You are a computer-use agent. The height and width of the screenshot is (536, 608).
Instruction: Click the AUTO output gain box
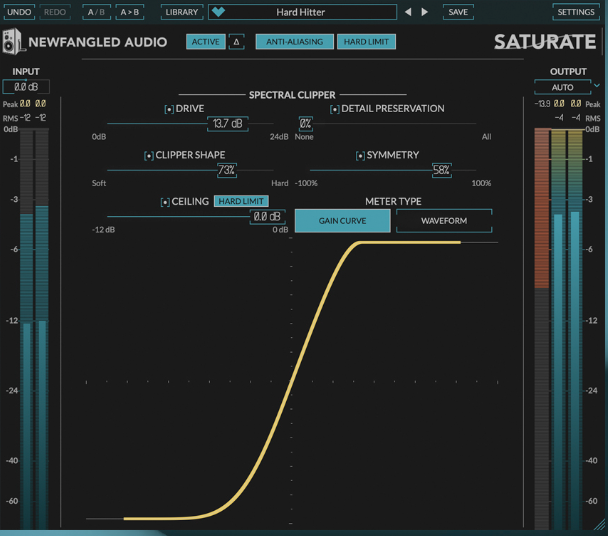(562, 87)
